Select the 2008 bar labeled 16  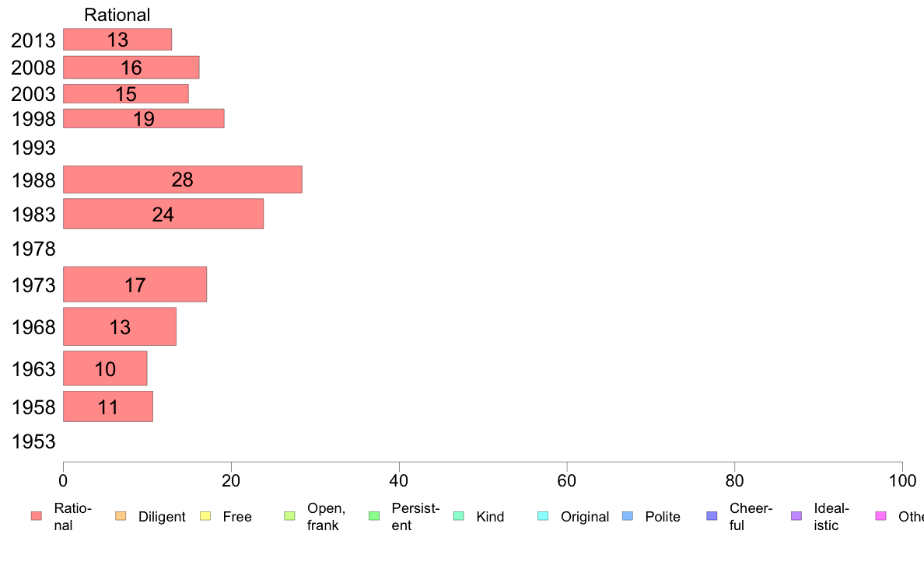click(x=131, y=67)
